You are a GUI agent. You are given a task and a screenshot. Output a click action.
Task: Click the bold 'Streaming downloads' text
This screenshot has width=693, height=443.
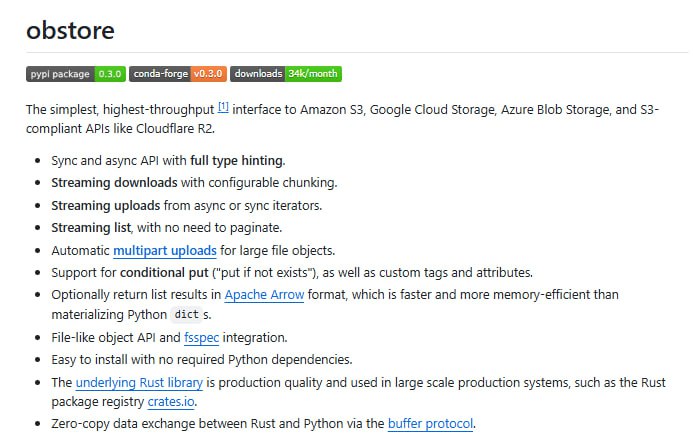coord(114,182)
